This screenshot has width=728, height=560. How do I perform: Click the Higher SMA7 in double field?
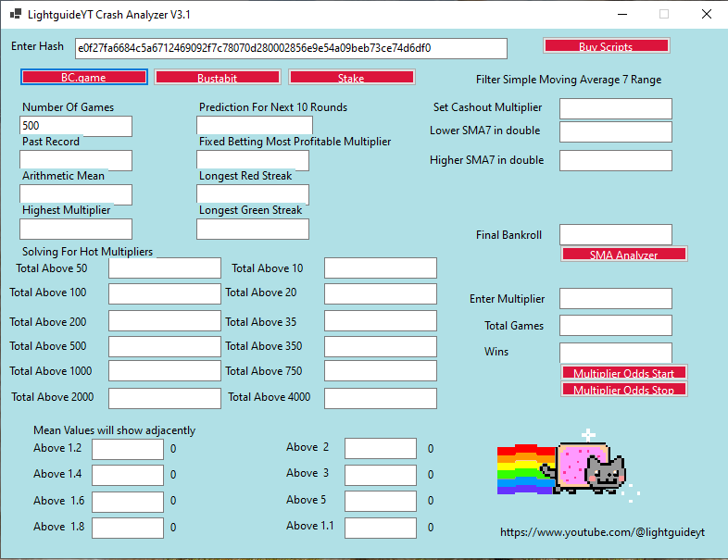click(x=615, y=161)
